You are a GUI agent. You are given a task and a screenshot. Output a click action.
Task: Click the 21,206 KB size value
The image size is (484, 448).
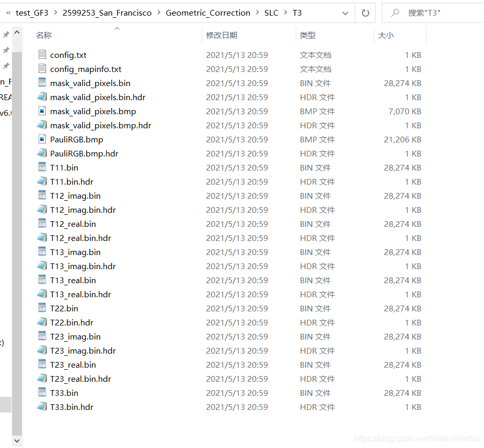click(x=403, y=140)
